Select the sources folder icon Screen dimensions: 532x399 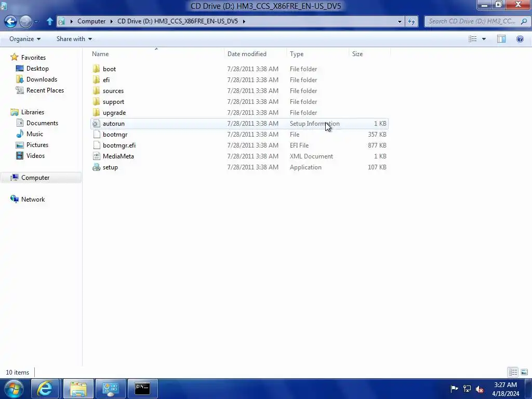pos(96,90)
